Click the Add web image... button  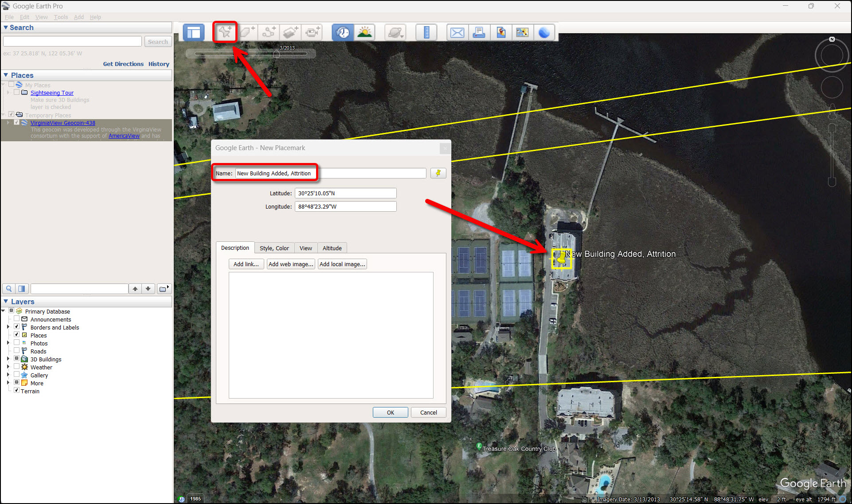[291, 264]
